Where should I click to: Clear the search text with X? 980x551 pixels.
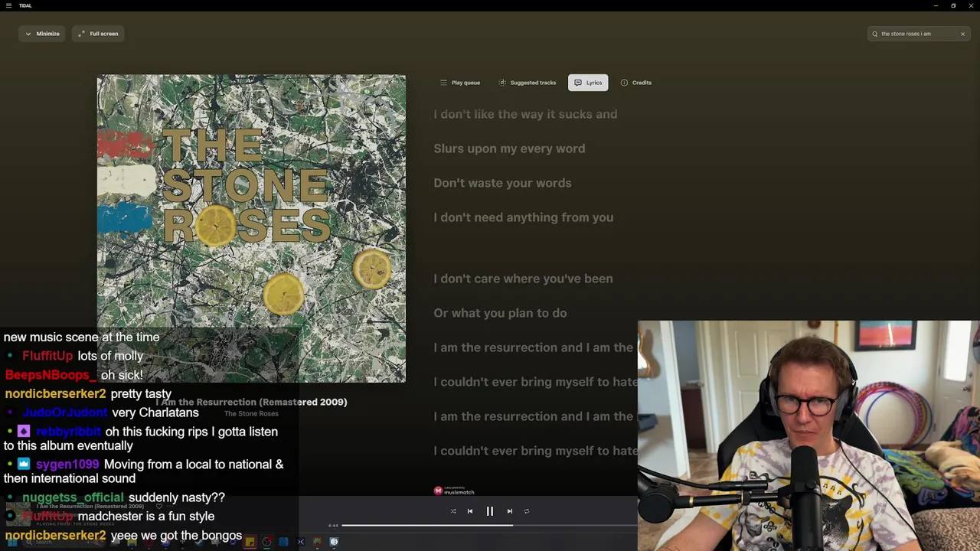tap(962, 34)
